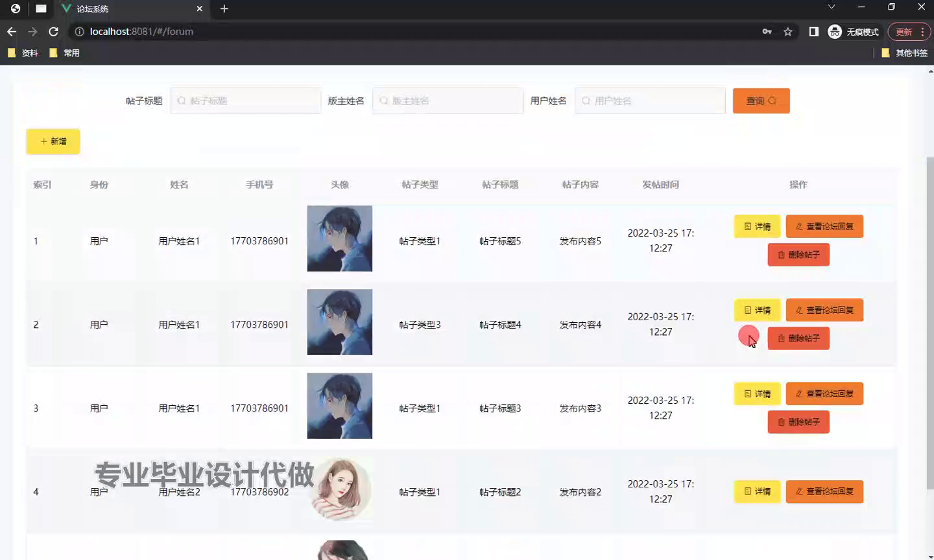The image size is (934, 560).
Task: Click the 发帖时间 column header
Action: [x=660, y=185]
